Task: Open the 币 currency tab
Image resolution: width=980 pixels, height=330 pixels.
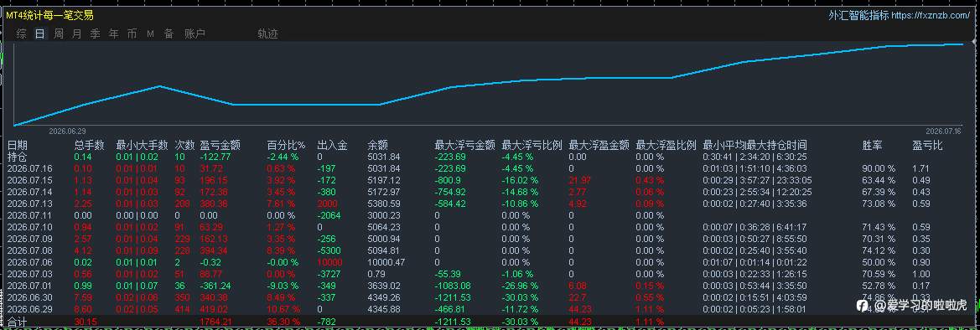Action: [132, 34]
